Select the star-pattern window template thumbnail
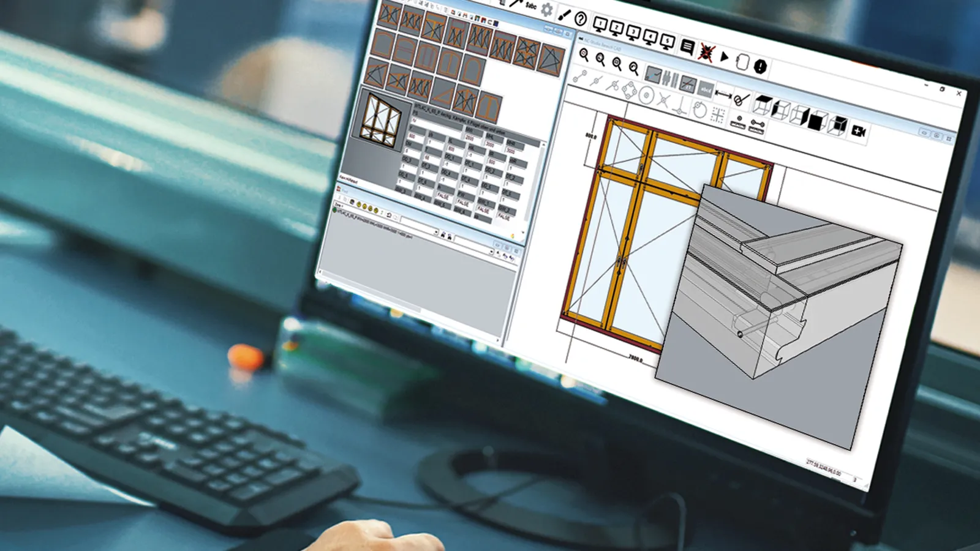 pos(527,52)
